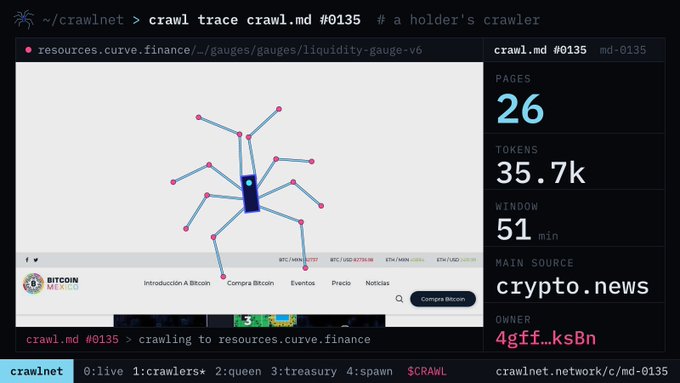680x383 pixels.
Task: Click the pink status dot before URL
Action: pos(28,50)
